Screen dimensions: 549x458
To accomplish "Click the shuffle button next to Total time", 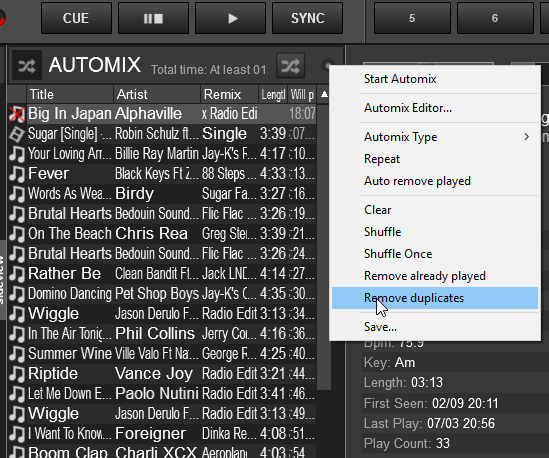I will point(290,65).
